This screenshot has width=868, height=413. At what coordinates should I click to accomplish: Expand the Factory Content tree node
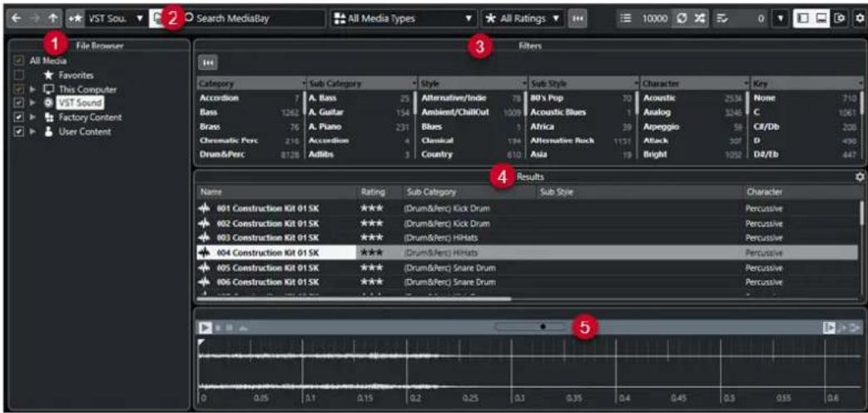32,117
